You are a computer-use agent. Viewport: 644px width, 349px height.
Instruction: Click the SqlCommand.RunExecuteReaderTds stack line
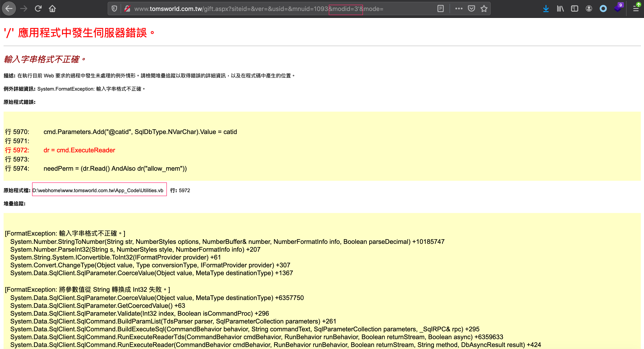click(257, 337)
